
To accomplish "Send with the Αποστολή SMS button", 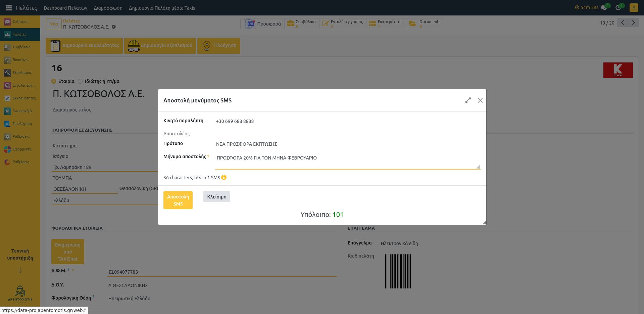I will tap(178, 200).
